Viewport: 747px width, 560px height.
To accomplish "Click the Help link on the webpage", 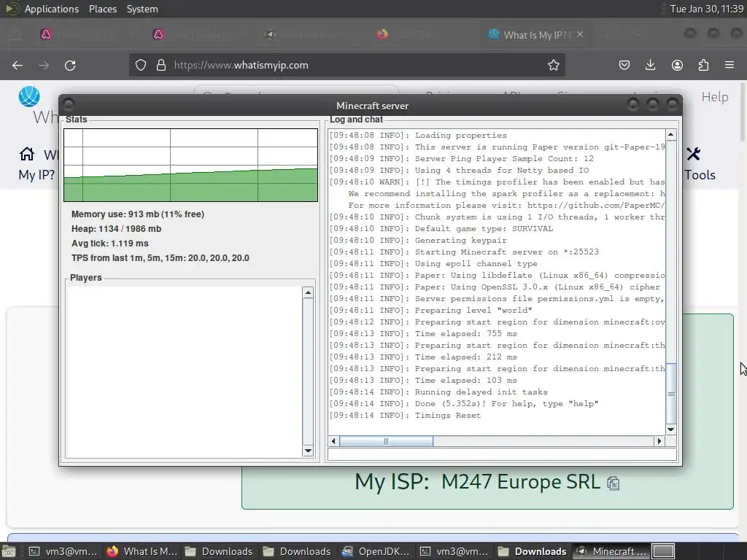I will 715,97.
